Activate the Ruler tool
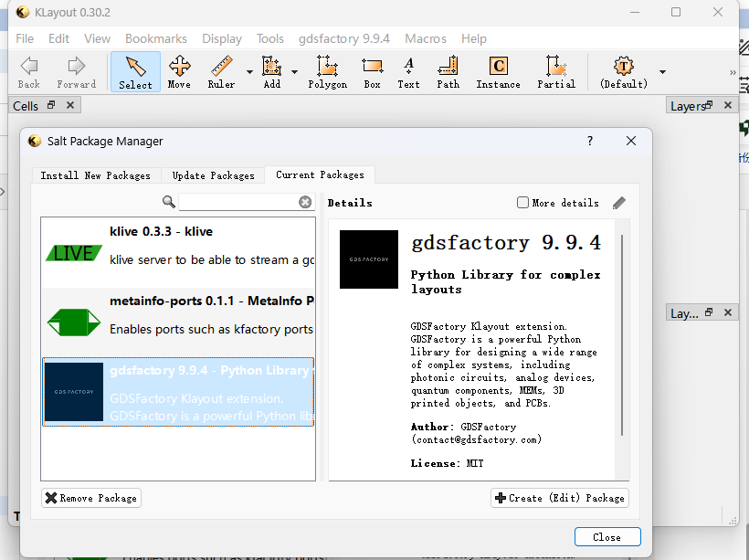749x560 pixels. [220, 72]
